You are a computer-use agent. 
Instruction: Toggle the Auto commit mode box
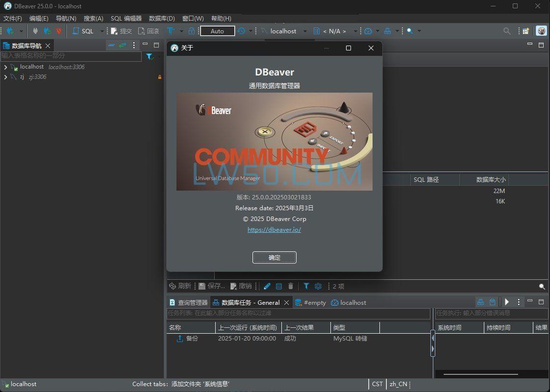coord(217,31)
